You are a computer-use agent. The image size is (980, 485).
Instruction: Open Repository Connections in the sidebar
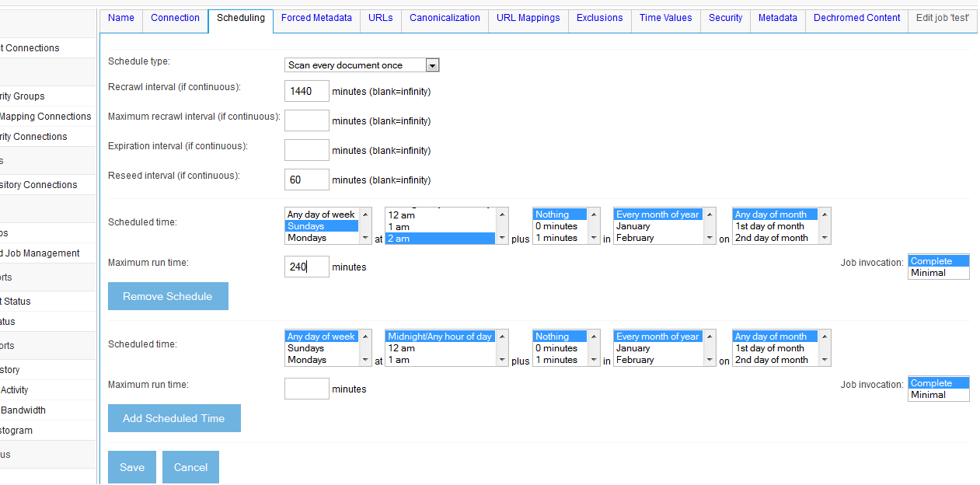point(39,184)
